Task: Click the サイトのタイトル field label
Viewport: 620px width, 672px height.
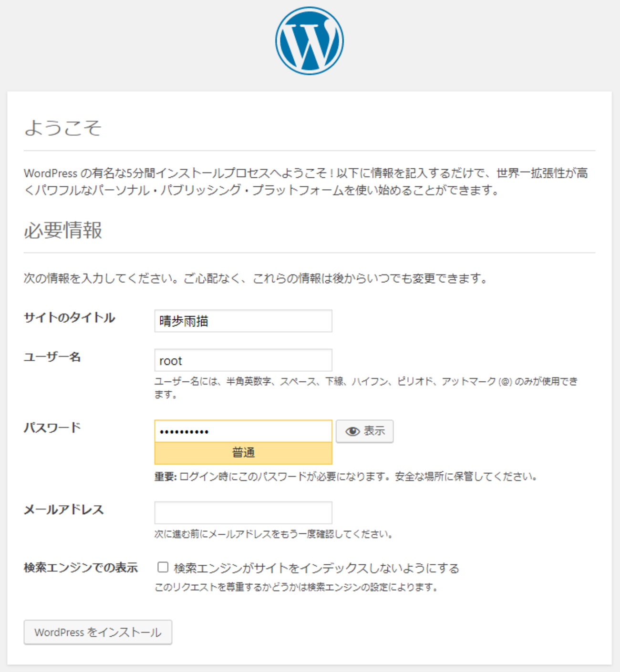Action: [x=70, y=318]
